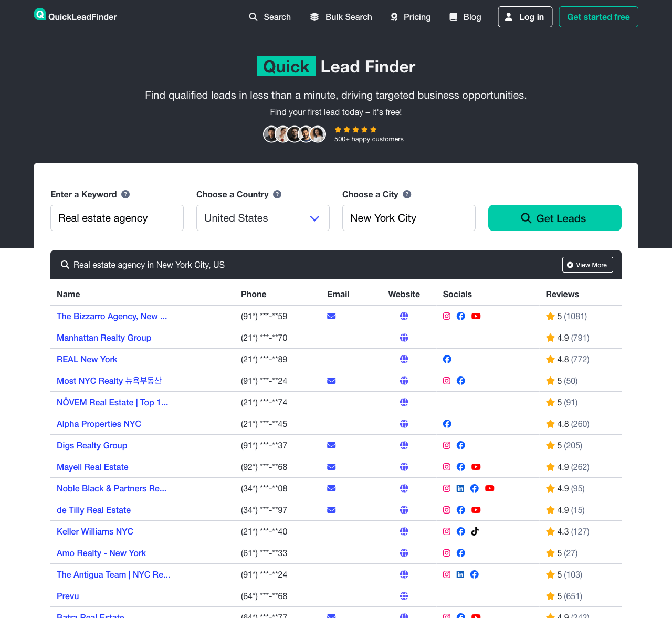
Task: Click the keyword help question icon
Action: click(x=125, y=194)
